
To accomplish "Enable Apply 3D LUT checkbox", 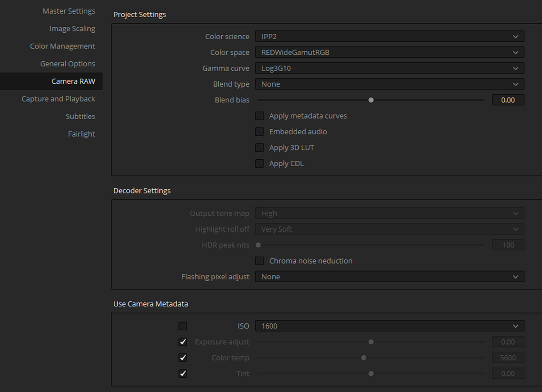I will pos(259,148).
